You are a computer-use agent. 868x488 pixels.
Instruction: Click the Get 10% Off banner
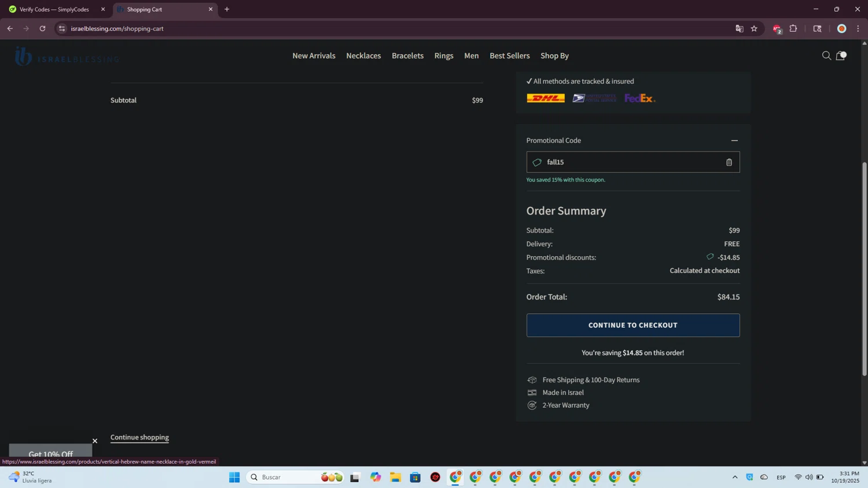tap(50, 454)
